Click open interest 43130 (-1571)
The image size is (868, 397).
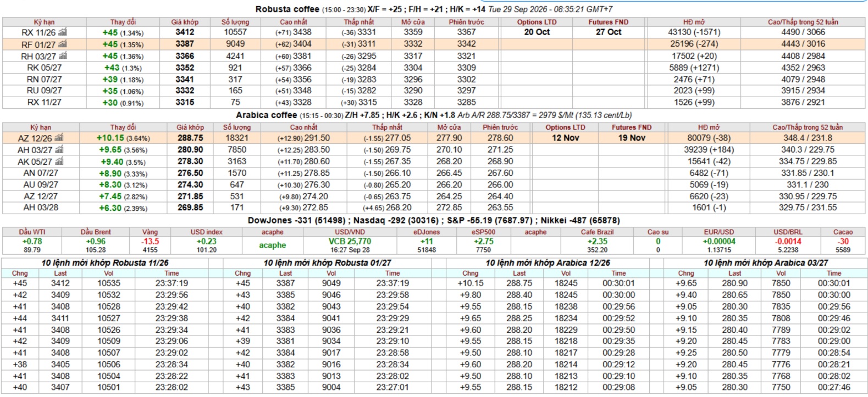[694, 32]
